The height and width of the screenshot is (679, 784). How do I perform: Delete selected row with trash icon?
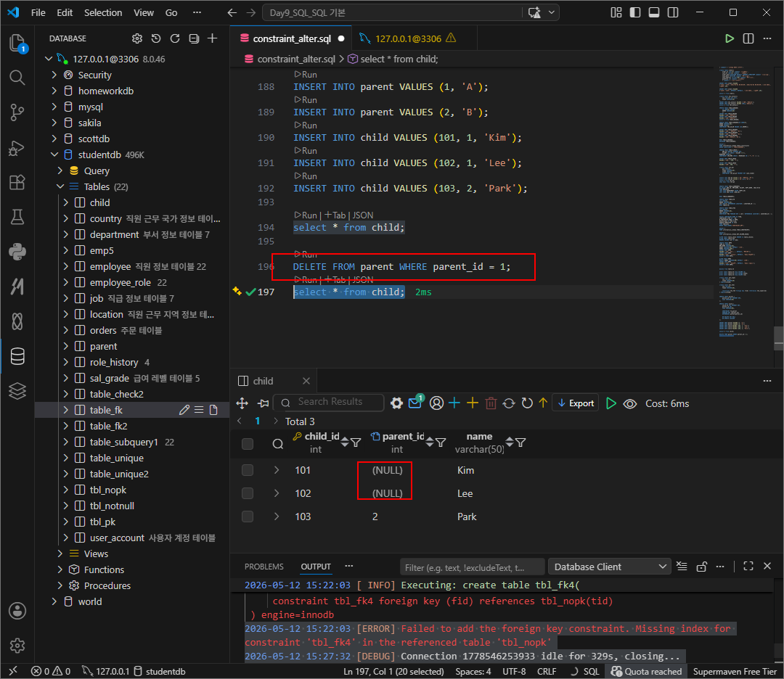[491, 403]
